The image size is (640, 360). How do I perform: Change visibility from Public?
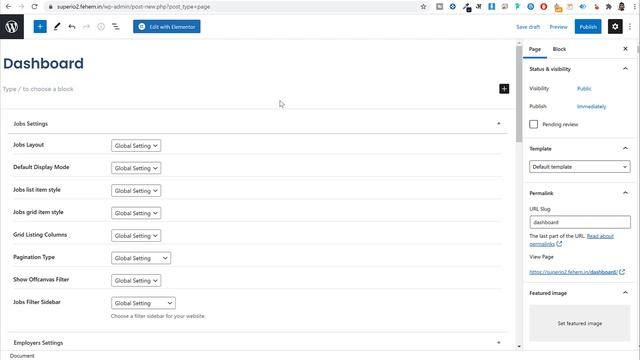[584, 89]
